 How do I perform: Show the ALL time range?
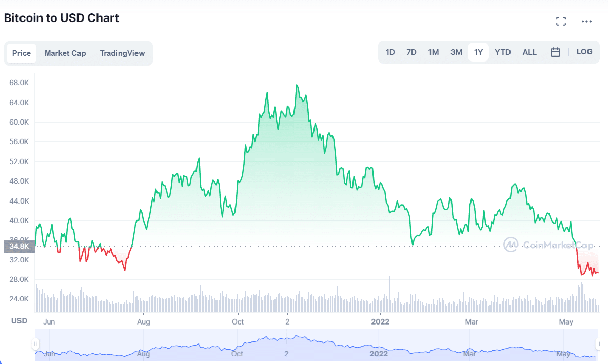529,52
